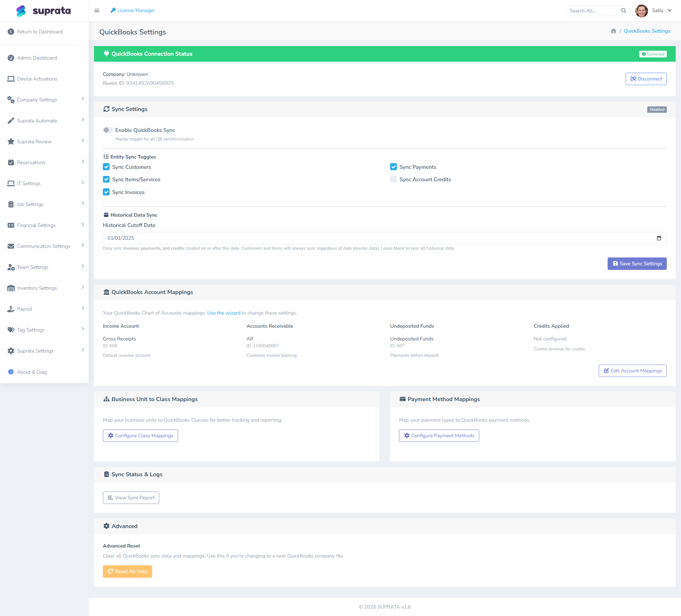Screen dimensions: 681x616
Task: Expand Suprata Review chevron
Action: [83, 141]
